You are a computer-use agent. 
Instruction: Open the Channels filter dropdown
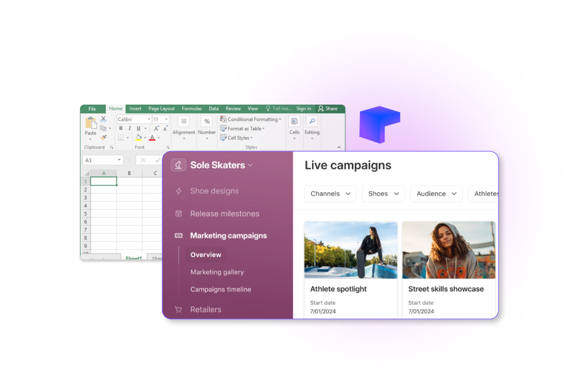pos(330,194)
